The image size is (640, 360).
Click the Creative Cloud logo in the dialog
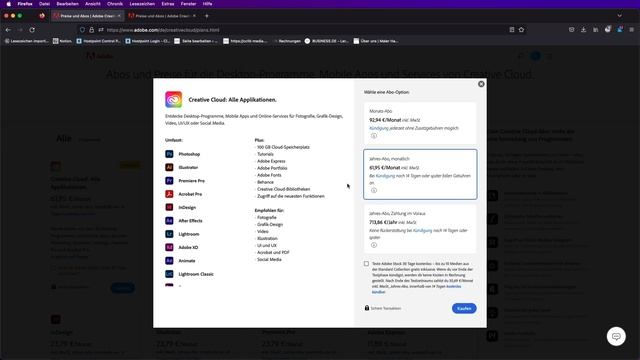(173, 99)
